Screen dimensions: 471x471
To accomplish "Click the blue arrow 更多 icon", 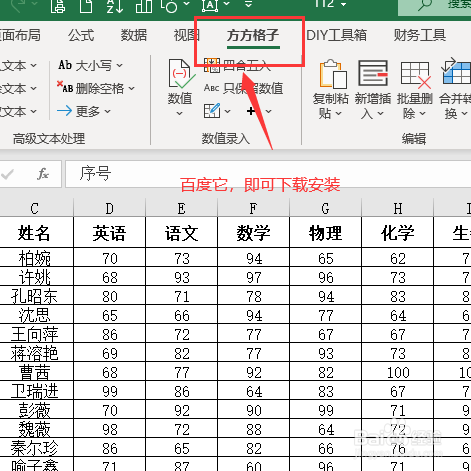I will pyautogui.click(x=64, y=111).
